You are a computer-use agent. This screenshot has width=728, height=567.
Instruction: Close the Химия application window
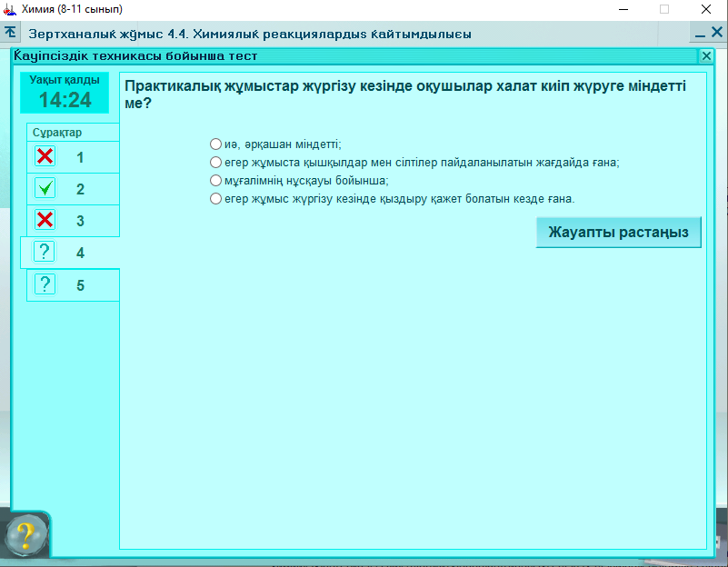[x=706, y=9]
